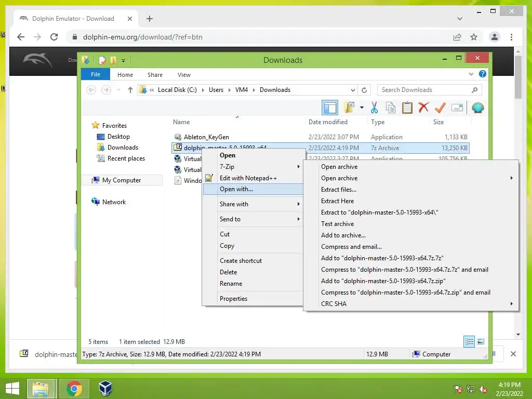The height and width of the screenshot is (399, 532).
Task: Click Extract to "dolphin-master-5.0-15993-x64\"
Action: pos(411,212)
